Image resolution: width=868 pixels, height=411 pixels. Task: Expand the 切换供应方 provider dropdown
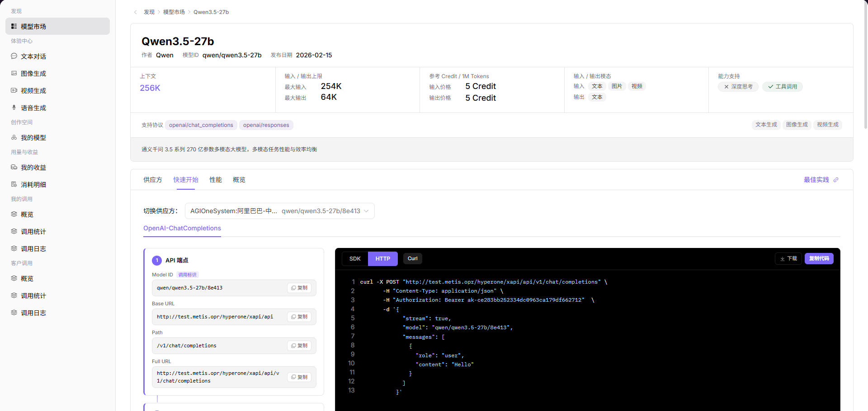(x=279, y=211)
